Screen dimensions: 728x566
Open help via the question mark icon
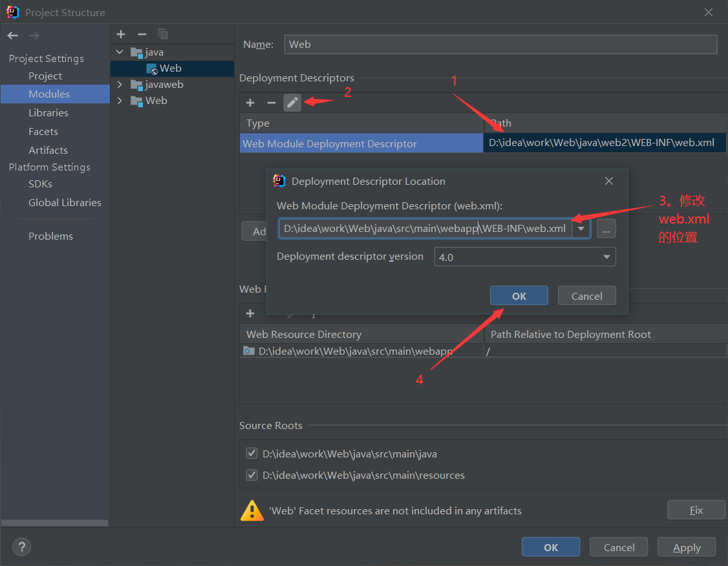click(21, 547)
